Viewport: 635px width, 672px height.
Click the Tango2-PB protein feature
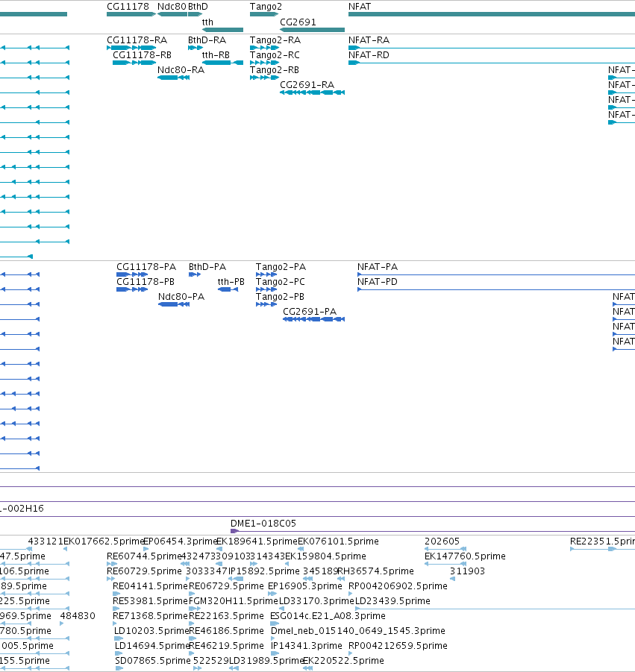266,304
